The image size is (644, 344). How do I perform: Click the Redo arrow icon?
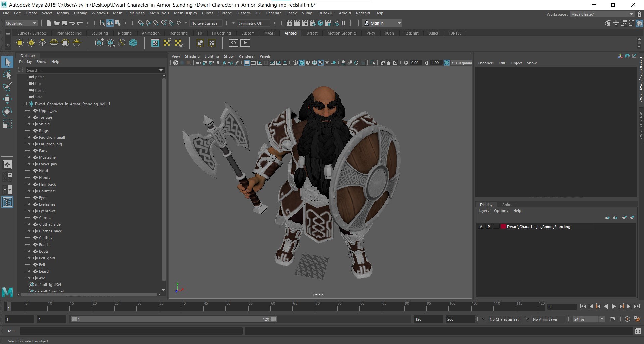pos(80,23)
